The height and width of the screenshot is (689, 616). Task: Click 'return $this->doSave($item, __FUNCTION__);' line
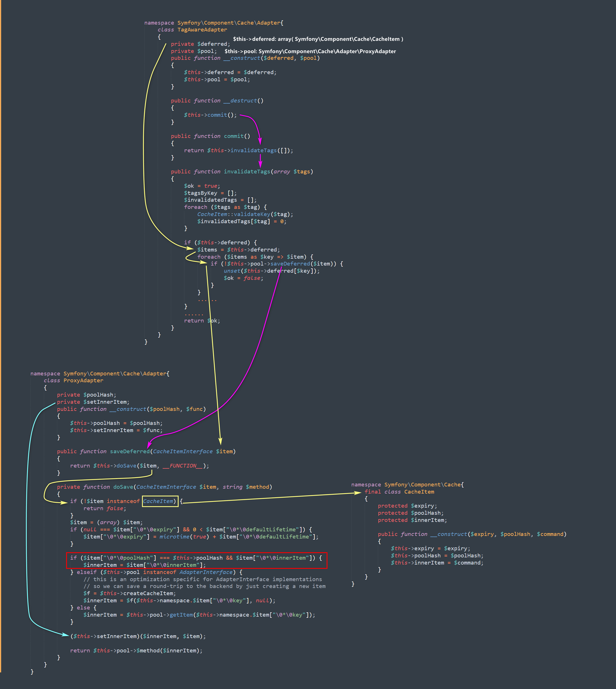139,466
